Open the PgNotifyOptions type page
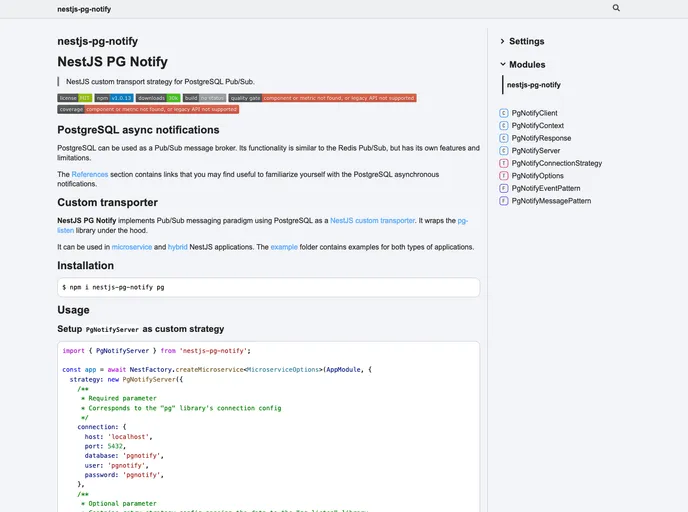This screenshot has height=512, width=688. [538, 175]
